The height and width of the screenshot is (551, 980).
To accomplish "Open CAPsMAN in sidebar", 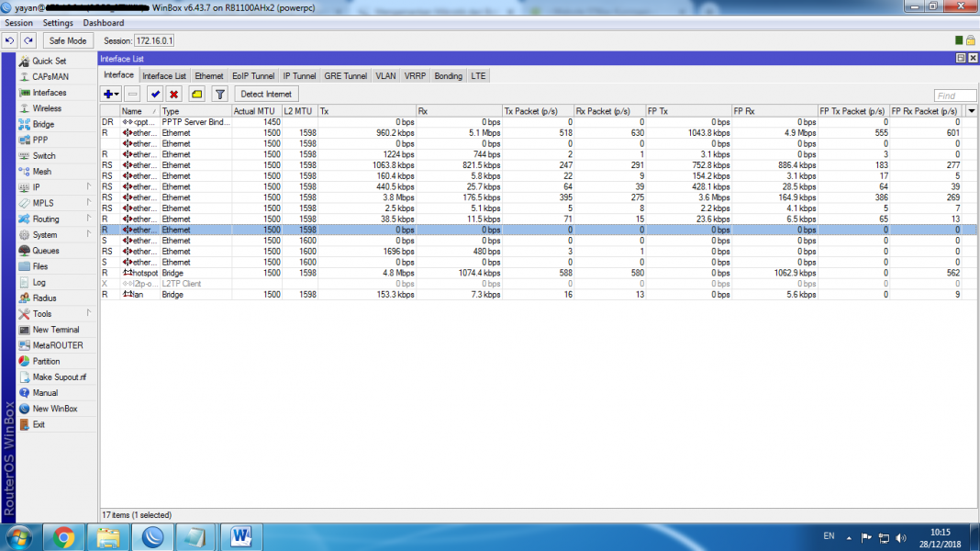I will click(50, 76).
